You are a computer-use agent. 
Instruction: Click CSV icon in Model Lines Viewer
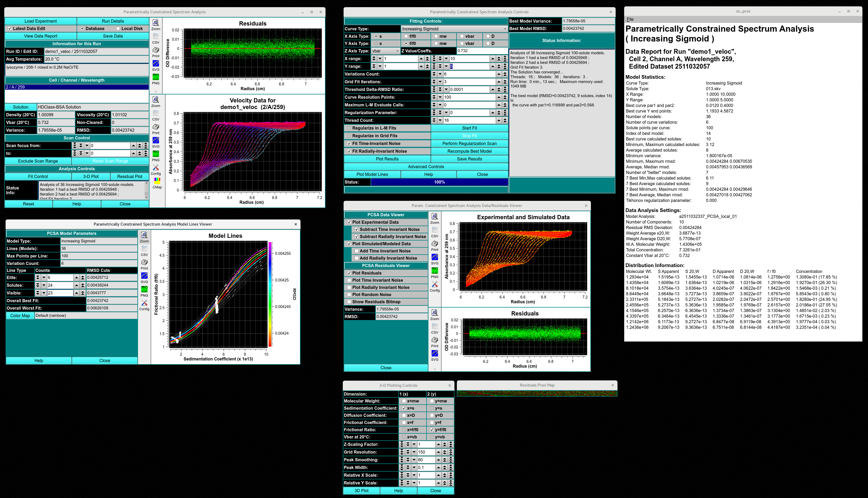tap(144, 249)
